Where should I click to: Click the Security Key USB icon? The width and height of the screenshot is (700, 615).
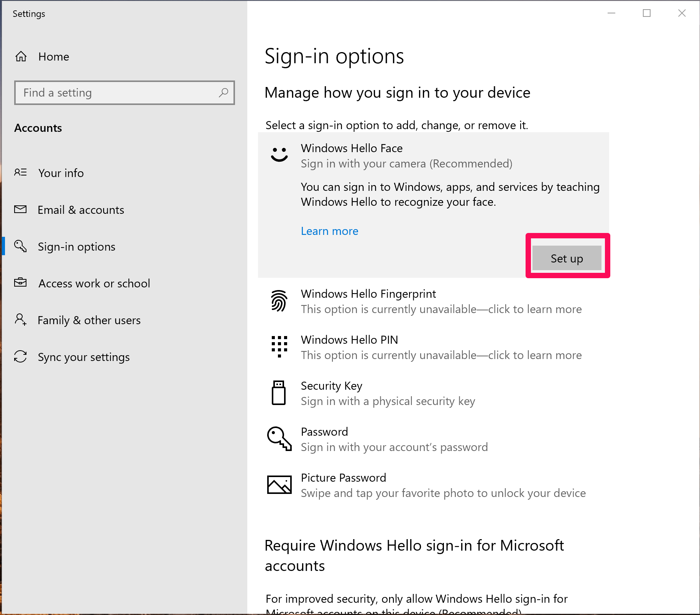(279, 393)
